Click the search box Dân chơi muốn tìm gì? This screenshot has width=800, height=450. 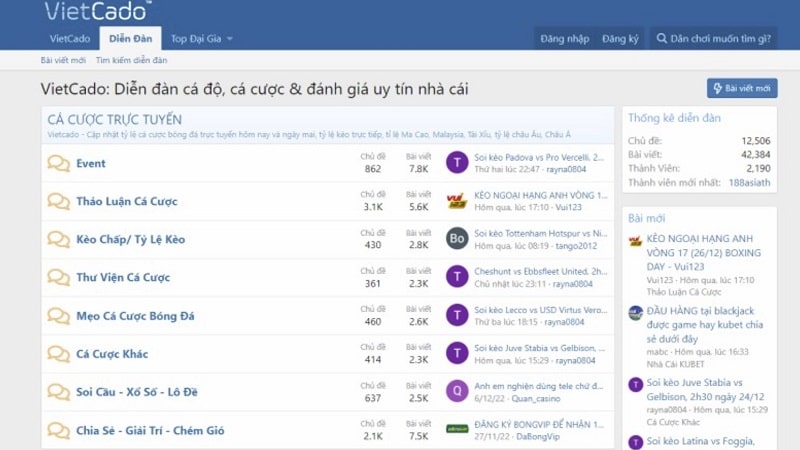tap(713, 39)
